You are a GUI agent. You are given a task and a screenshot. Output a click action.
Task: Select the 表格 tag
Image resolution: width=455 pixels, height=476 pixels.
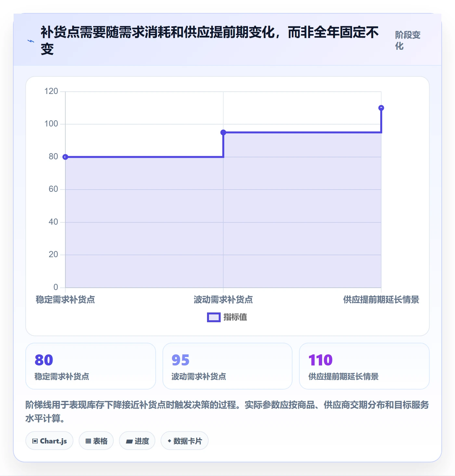(x=96, y=441)
